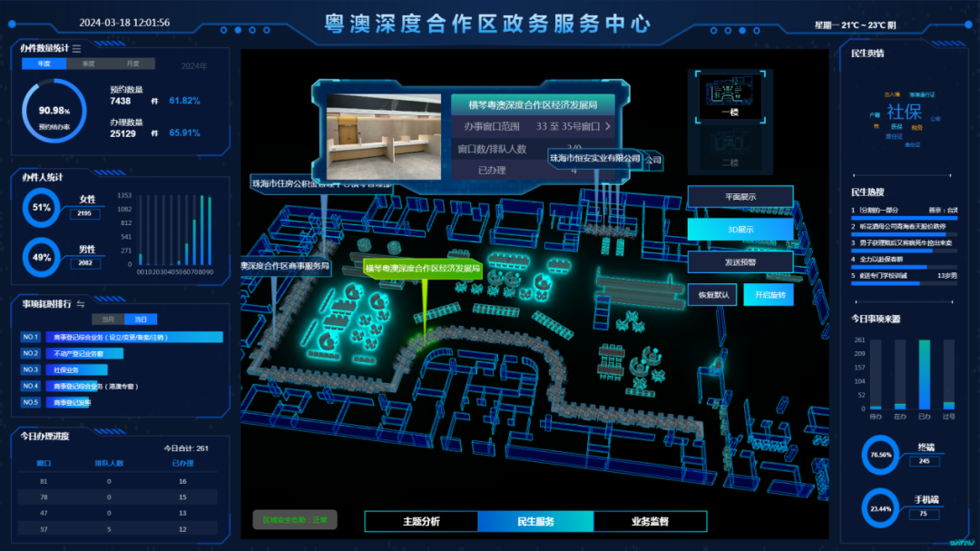The image size is (980, 551).
Task: Click the 51% female ratio ring
Action: click(x=42, y=207)
